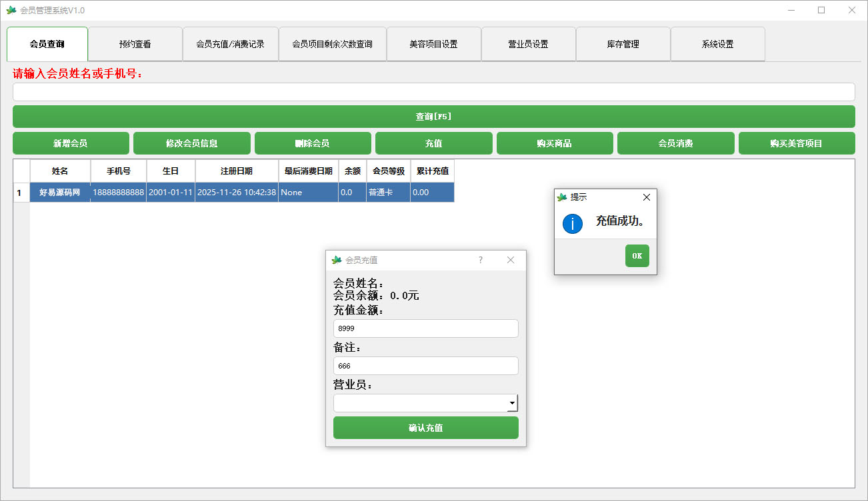This screenshot has height=501, width=868.
Task: Click the blue info icon in the 提示 dialog
Action: pyautogui.click(x=571, y=224)
